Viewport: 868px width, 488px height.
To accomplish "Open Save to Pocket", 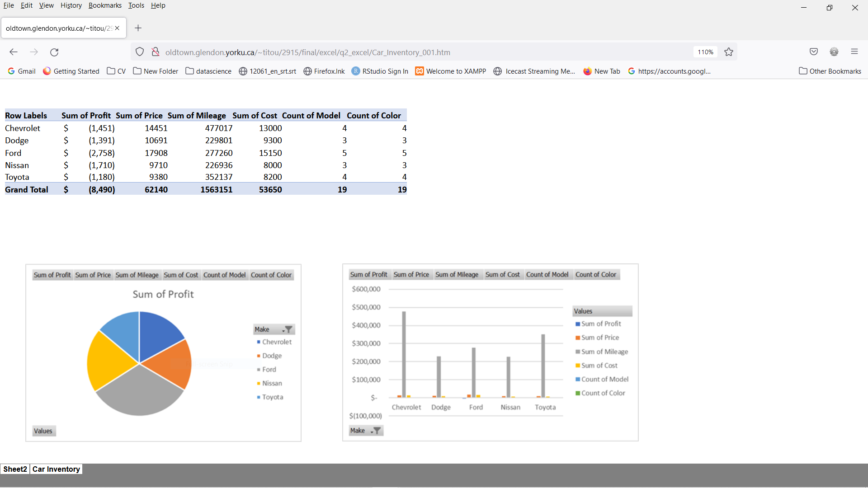I will (814, 52).
